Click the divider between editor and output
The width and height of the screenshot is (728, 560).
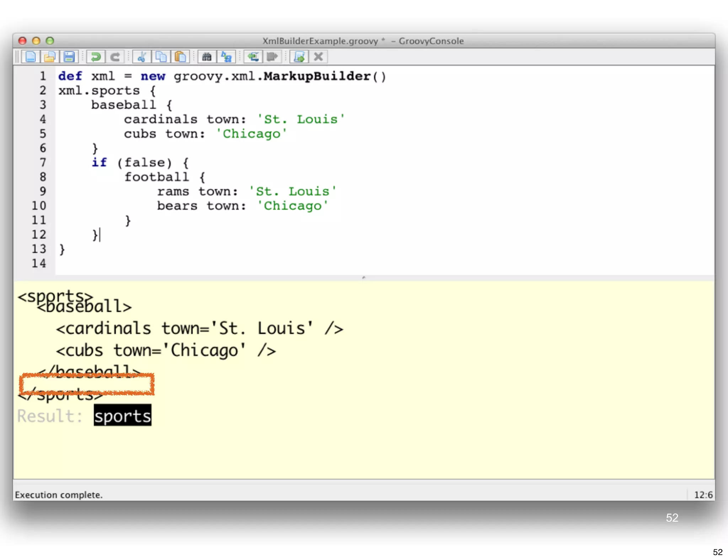(363, 278)
